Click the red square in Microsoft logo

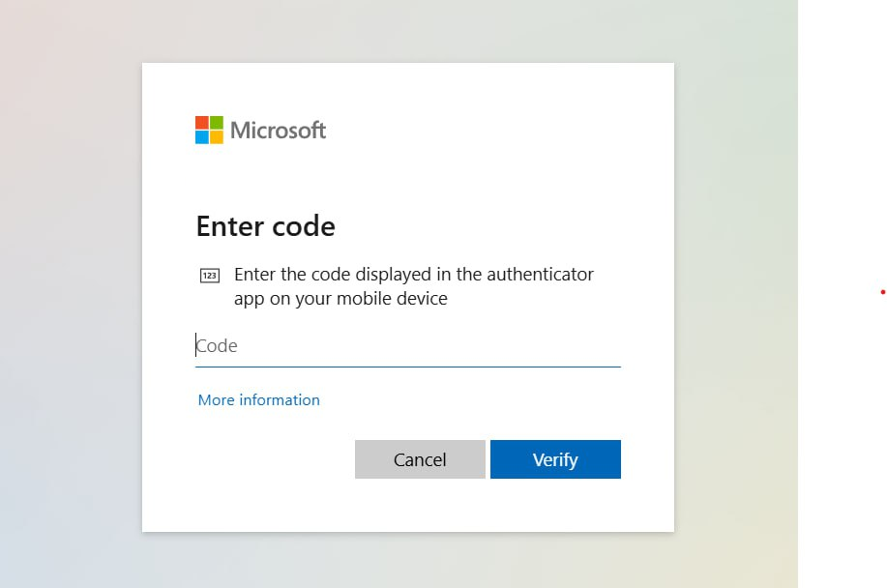point(202,123)
